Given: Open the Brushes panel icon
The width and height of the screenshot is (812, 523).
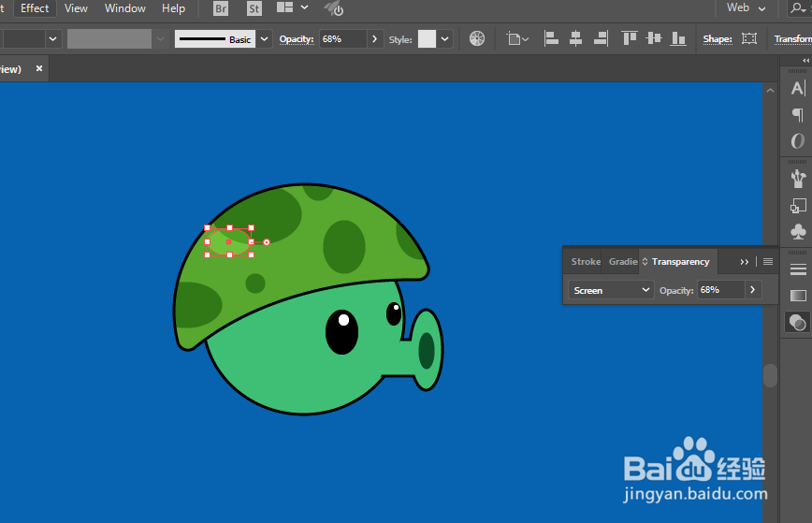Looking at the screenshot, I should click(798, 179).
